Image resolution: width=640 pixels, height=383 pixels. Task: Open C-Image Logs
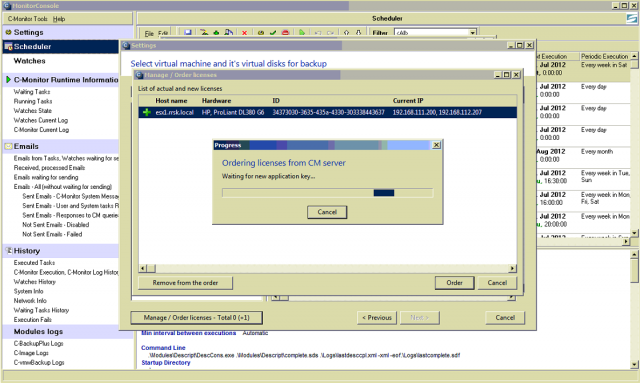click(31, 353)
